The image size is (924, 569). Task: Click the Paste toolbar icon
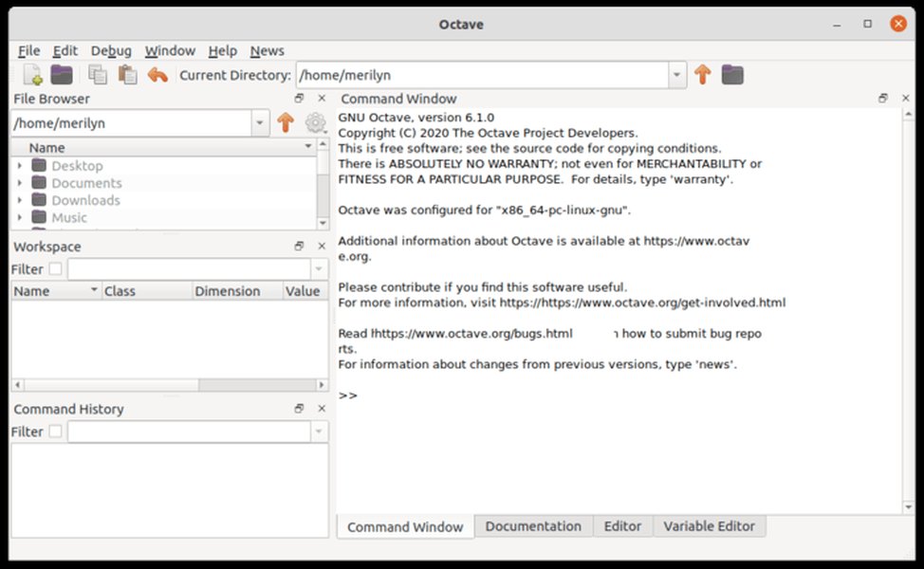click(x=126, y=75)
